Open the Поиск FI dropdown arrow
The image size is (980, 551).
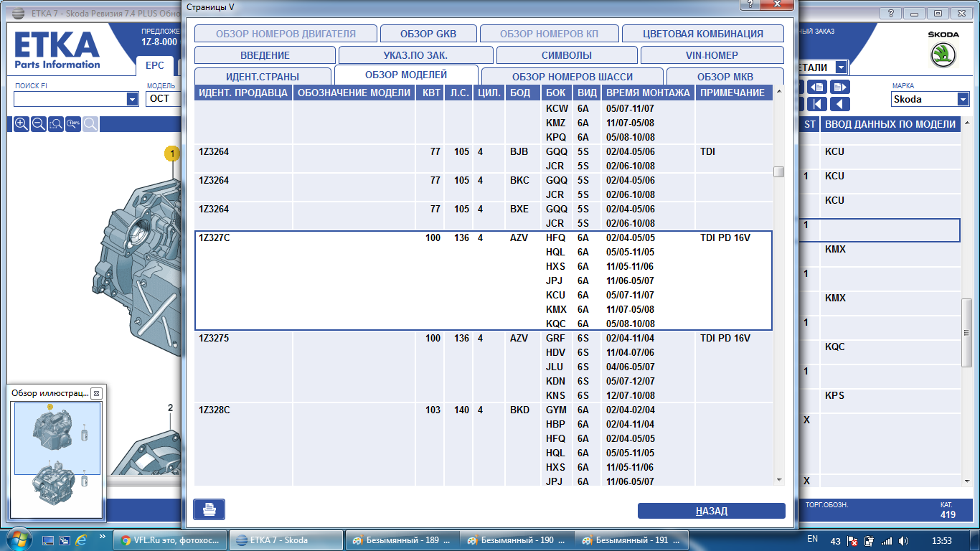[132, 99]
